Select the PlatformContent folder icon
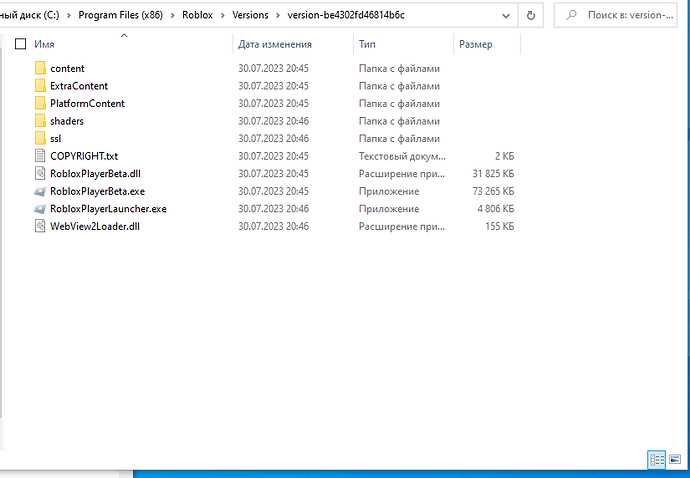This screenshot has width=690, height=478. (40, 103)
